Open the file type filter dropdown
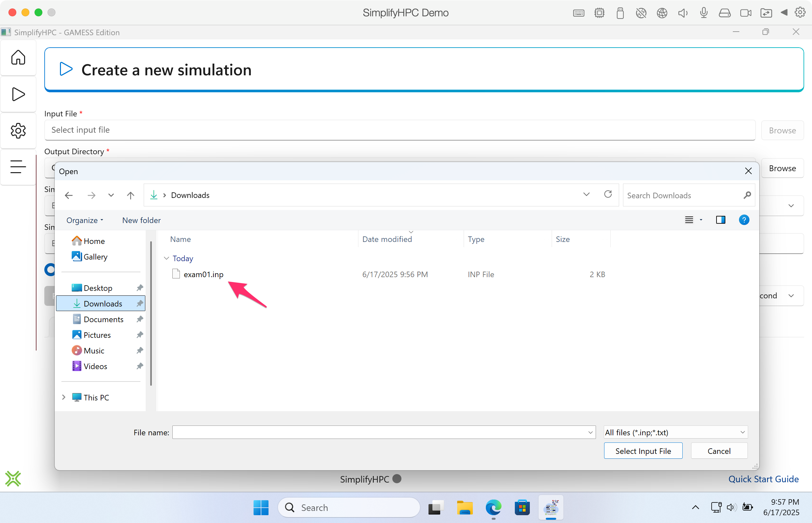The width and height of the screenshot is (812, 523). point(675,432)
